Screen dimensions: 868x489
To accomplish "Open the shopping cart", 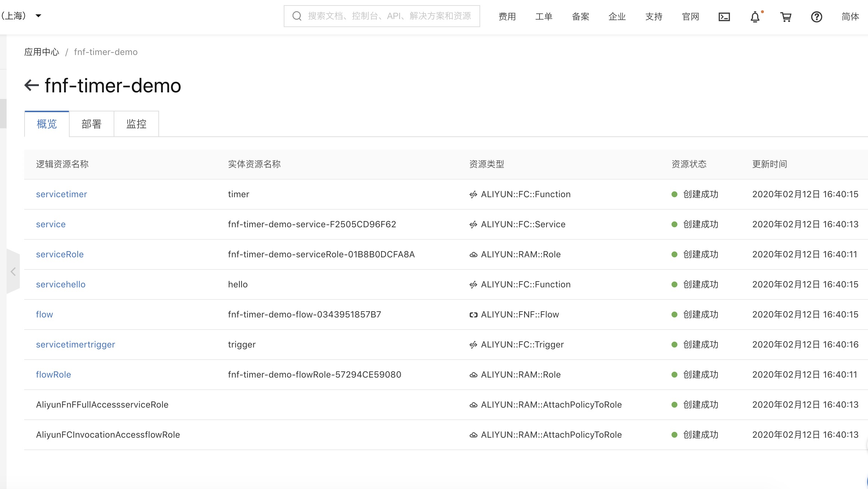I will tap(786, 17).
